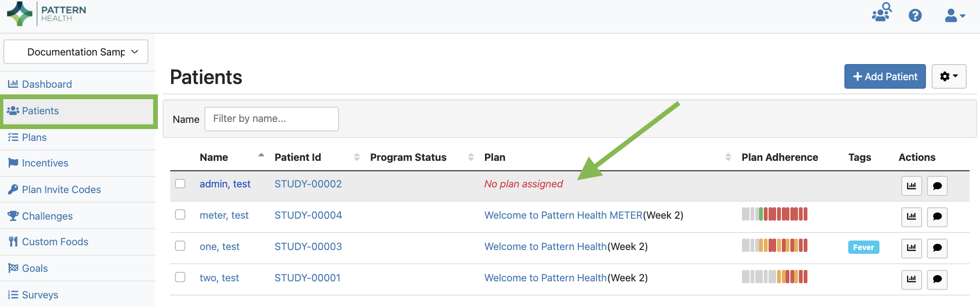Open the message bubble for two, test
980x306 pixels.
(937, 279)
